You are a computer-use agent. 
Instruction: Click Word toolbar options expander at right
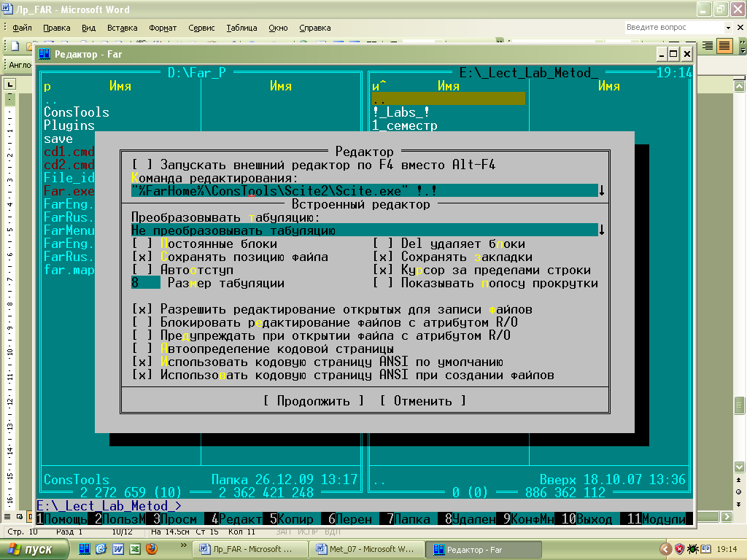pyautogui.click(x=743, y=46)
